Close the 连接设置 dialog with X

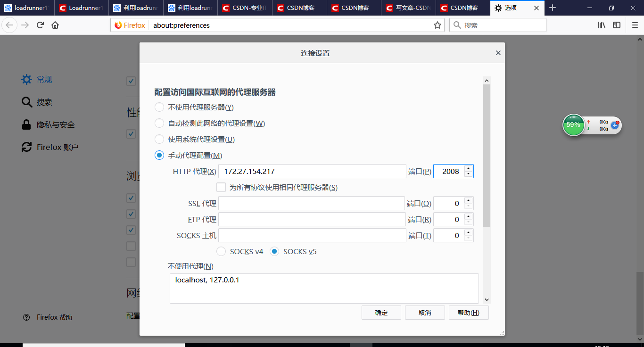pyautogui.click(x=498, y=53)
